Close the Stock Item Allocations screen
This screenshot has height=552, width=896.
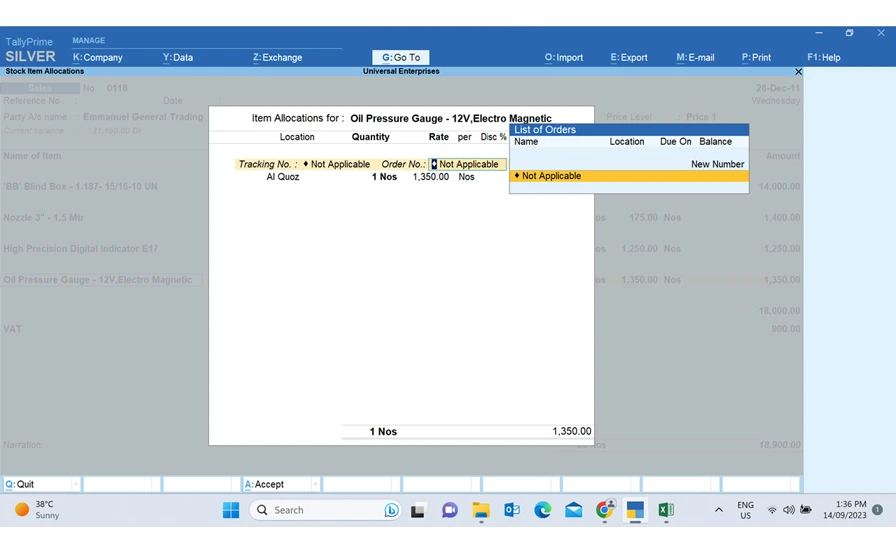[x=798, y=71]
